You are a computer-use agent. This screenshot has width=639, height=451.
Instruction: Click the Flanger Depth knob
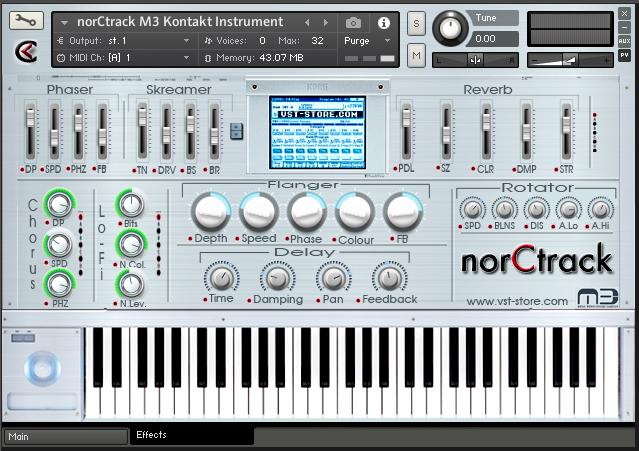coord(210,211)
